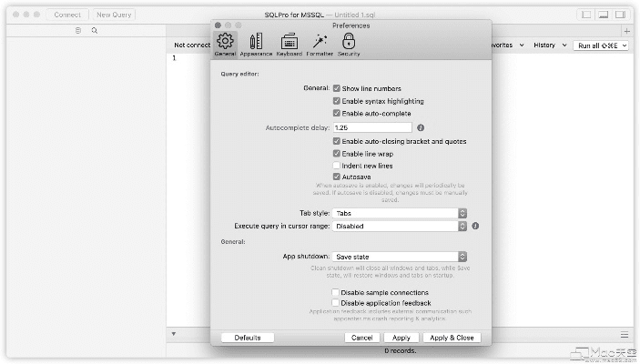Toggle right sidebar panel layout icon
Screen dimensions: 640x364
pyautogui.click(x=620, y=15)
